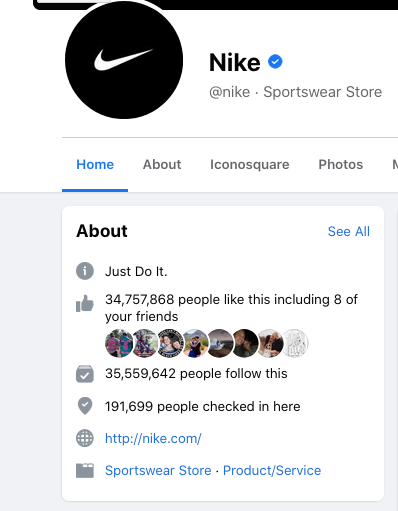Click the category folder icon

(85, 470)
